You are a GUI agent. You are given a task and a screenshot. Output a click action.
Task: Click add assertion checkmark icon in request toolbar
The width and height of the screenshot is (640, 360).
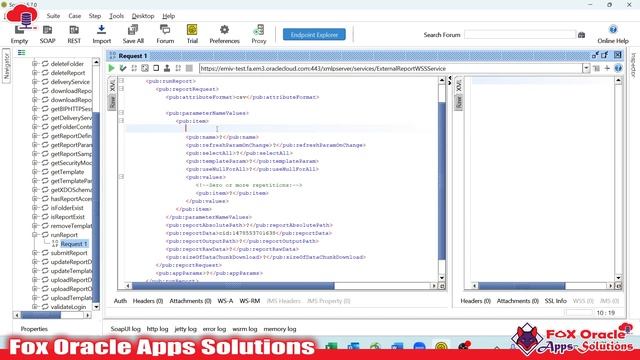click(x=123, y=68)
